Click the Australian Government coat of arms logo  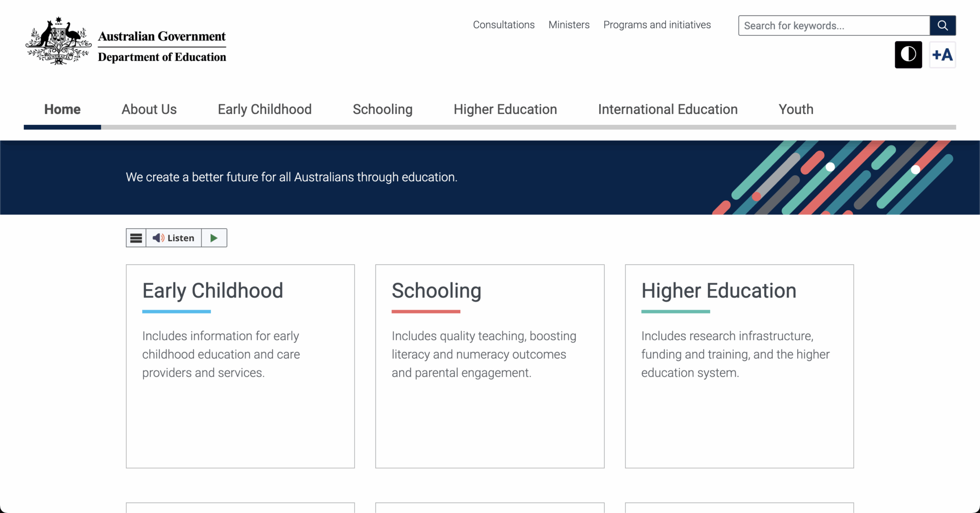pos(58,41)
